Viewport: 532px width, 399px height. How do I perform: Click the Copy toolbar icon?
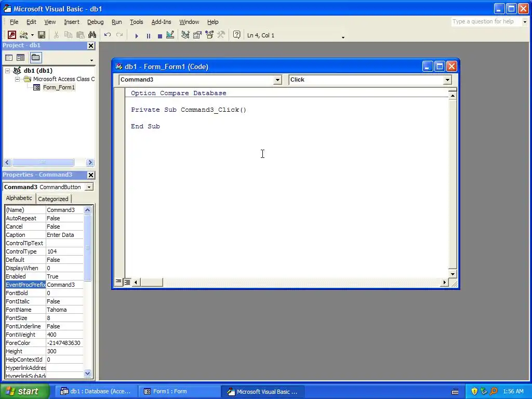[68, 35]
